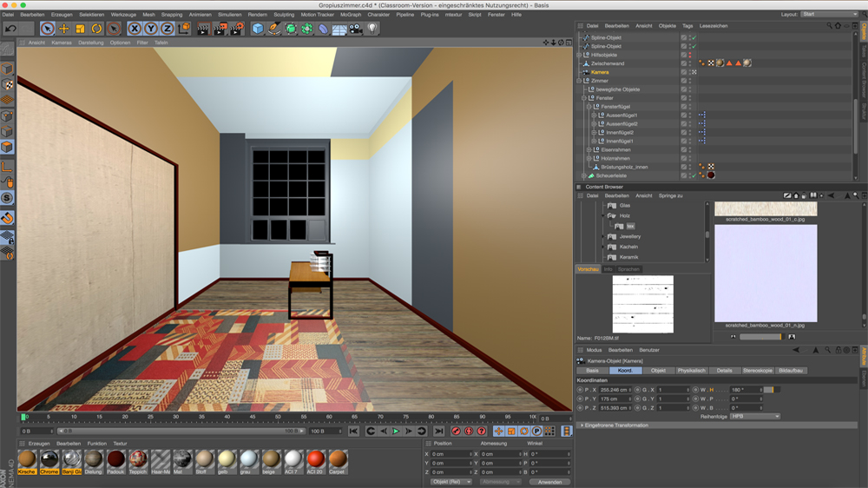868x488 pixels.
Task: Add a Cube primitive object
Action: click(258, 29)
